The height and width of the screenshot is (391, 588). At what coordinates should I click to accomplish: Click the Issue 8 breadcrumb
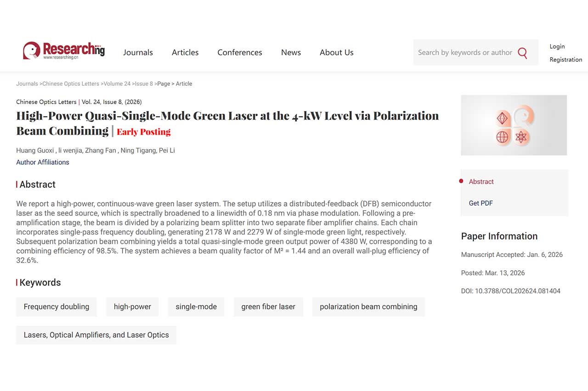[x=144, y=84]
